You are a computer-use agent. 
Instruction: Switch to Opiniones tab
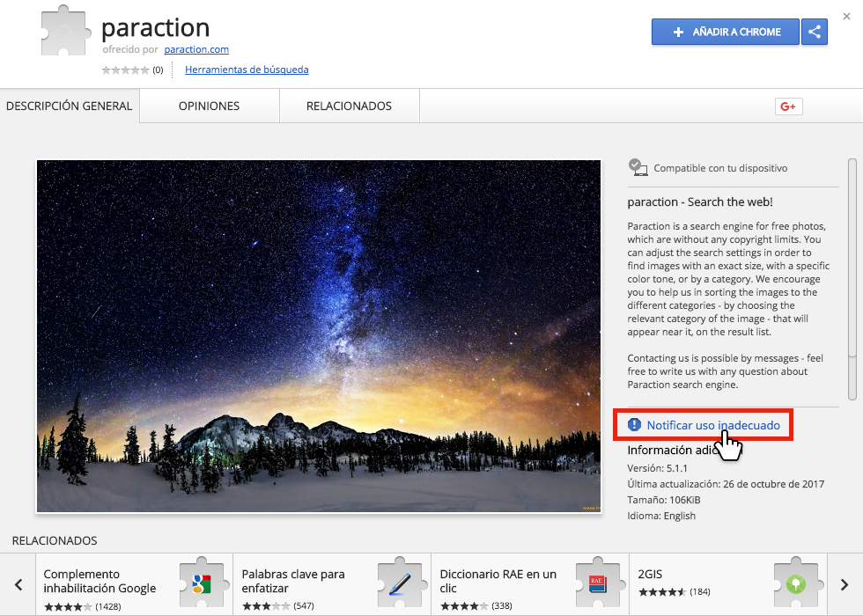210,106
